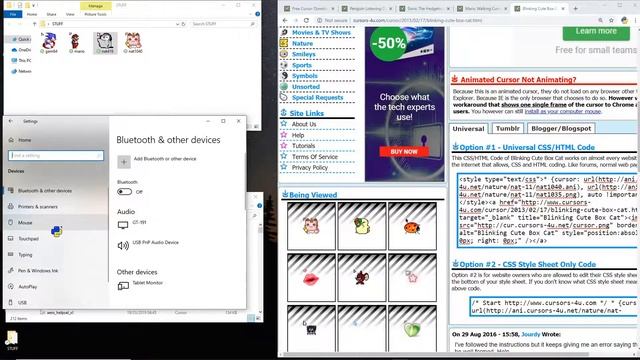This screenshot has height=360, width=640.
Task: Open the Nature cursor category
Action: tap(302, 43)
